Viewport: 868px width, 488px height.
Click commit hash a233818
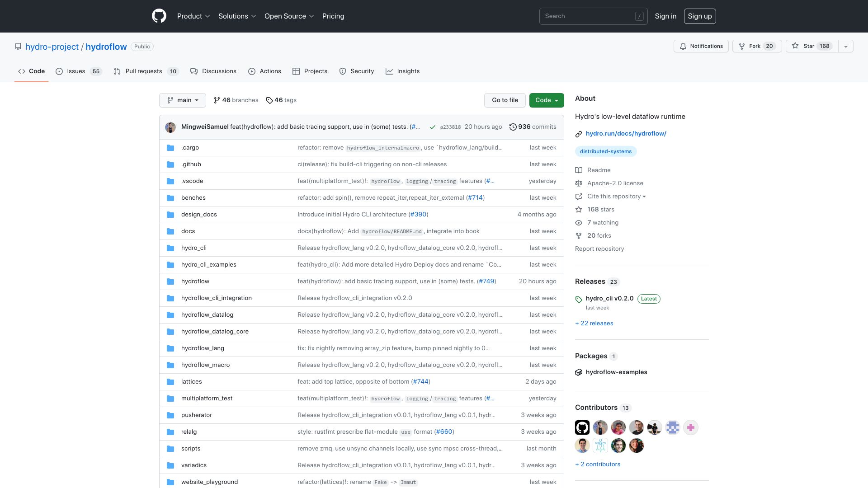tap(450, 127)
